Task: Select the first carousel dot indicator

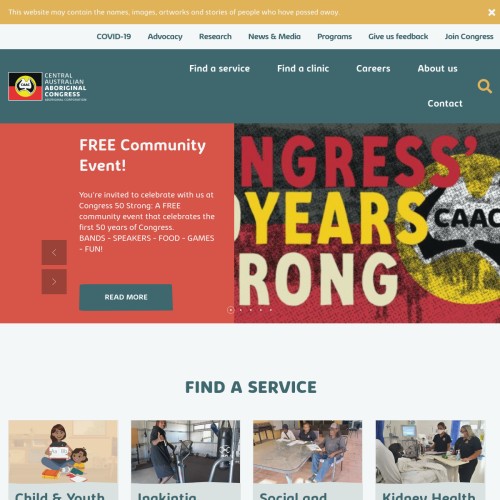Action: pyautogui.click(x=231, y=310)
